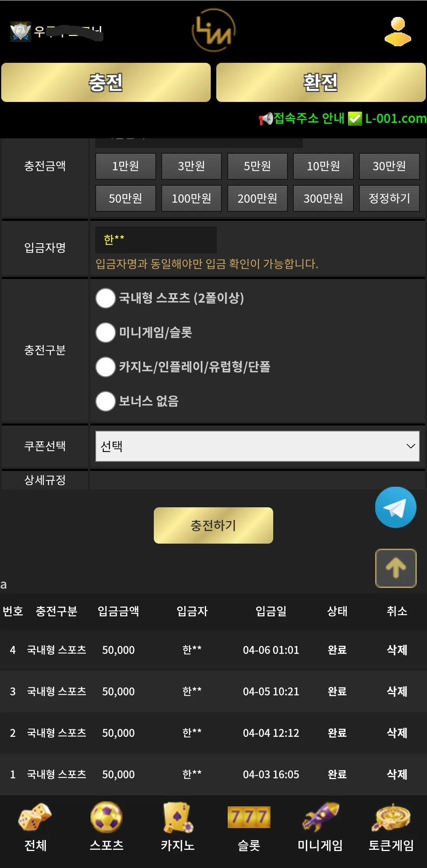Click the 정정하기 reset button
The image size is (427, 868).
389,198
